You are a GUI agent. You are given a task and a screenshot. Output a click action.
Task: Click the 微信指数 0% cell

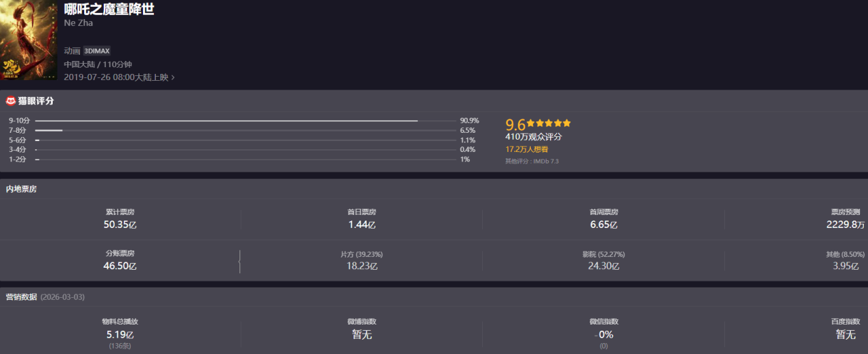tap(603, 333)
